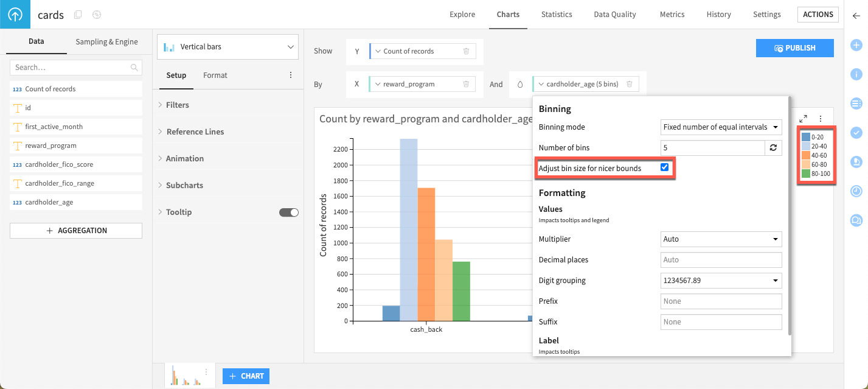Click the PUBLISH button
Image resolution: width=868 pixels, height=389 pixels.
[794, 47]
